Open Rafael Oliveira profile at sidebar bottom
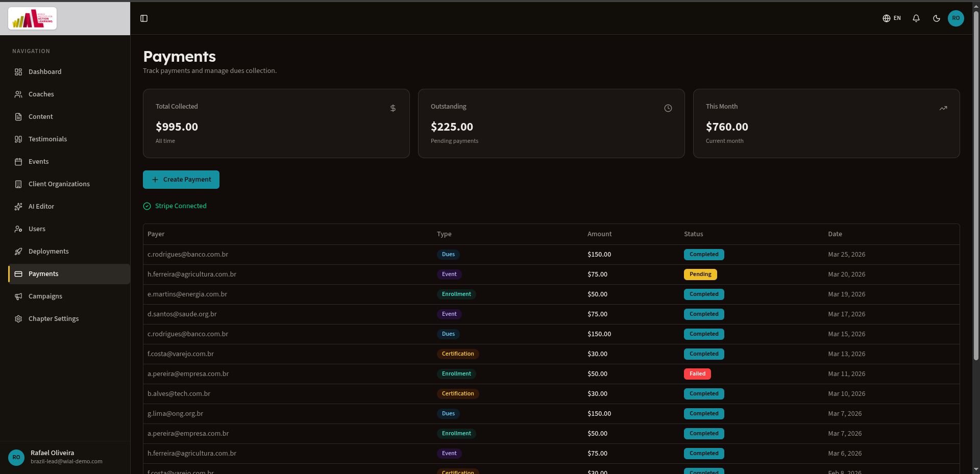Screen dimensions: 980x474 tap(65, 457)
